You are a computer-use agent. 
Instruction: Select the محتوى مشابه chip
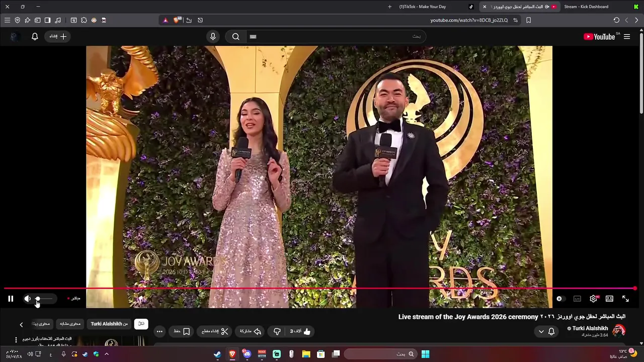tap(70, 324)
